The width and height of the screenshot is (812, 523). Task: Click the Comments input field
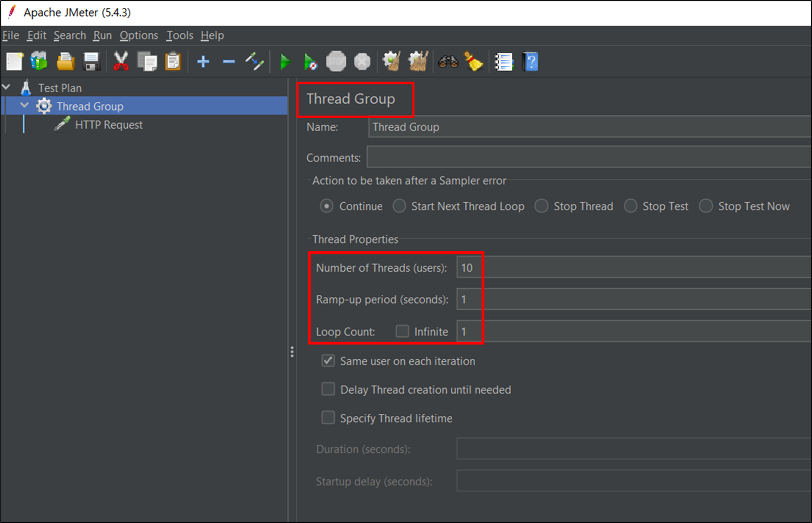589,158
